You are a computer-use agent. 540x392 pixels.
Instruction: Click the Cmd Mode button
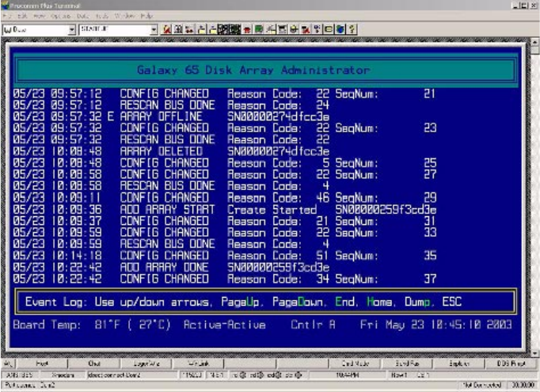(x=345, y=360)
